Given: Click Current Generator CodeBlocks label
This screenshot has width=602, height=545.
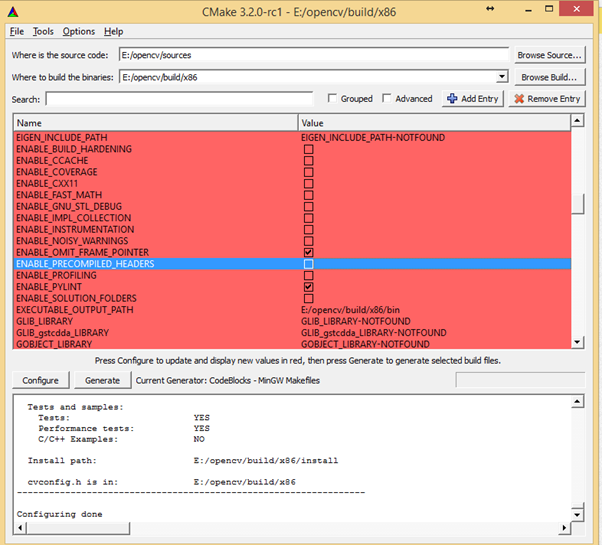Looking at the screenshot, I should (228, 380).
